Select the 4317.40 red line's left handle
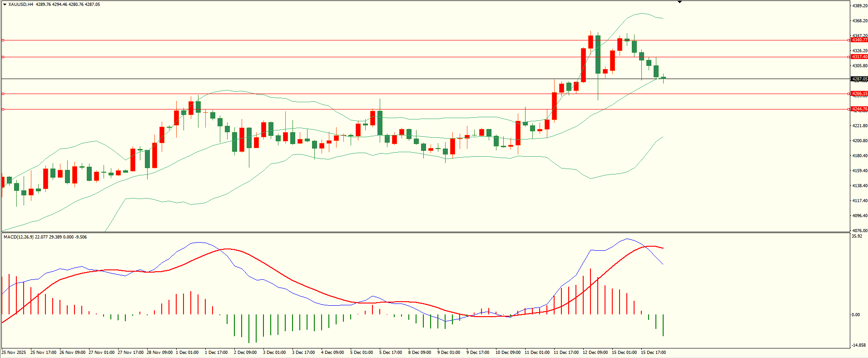Viewport: 868px width, 358px height. (3, 57)
